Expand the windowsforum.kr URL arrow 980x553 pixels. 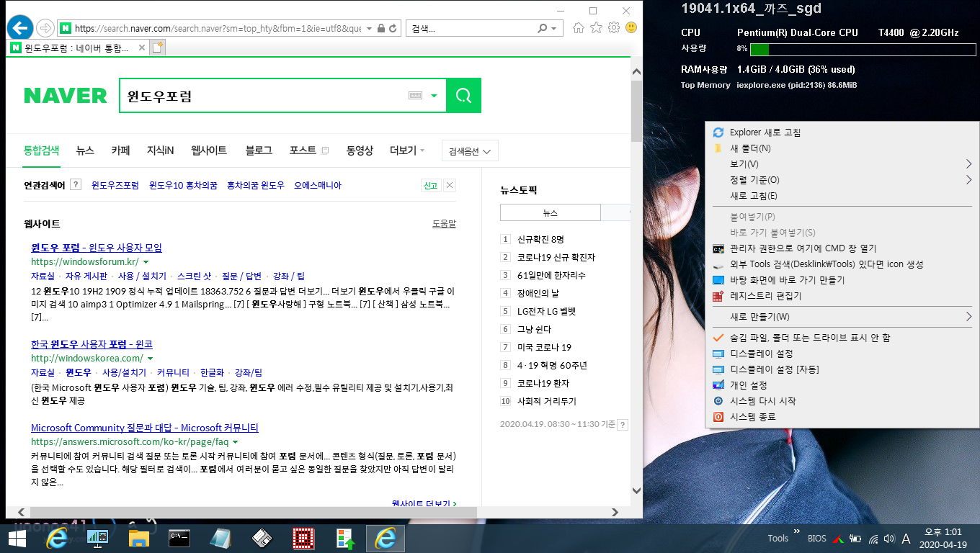(146, 262)
